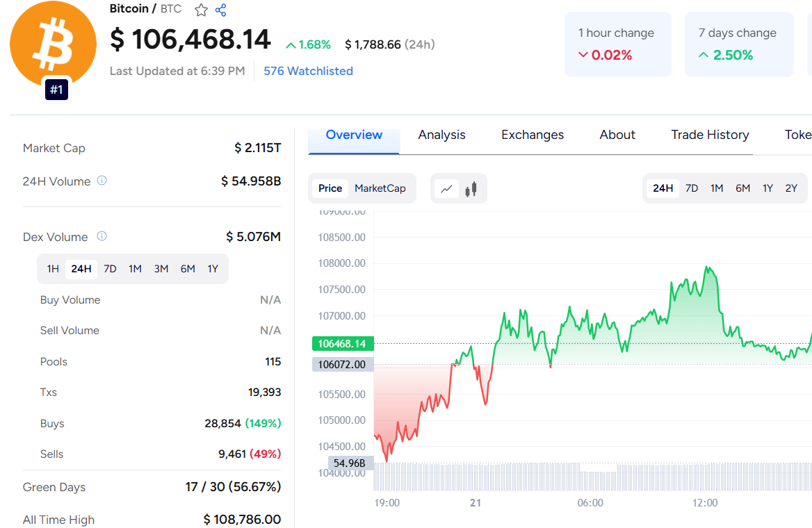Screen dimensions: 812x528
Task: Click the $ 1,788.66 (24h) value
Action: (390, 45)
